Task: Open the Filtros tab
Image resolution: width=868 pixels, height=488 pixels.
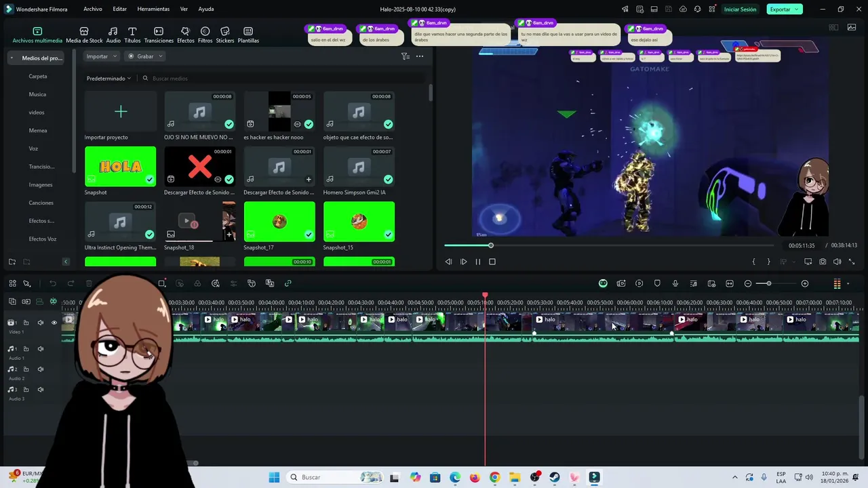Action: click(205, 35)
